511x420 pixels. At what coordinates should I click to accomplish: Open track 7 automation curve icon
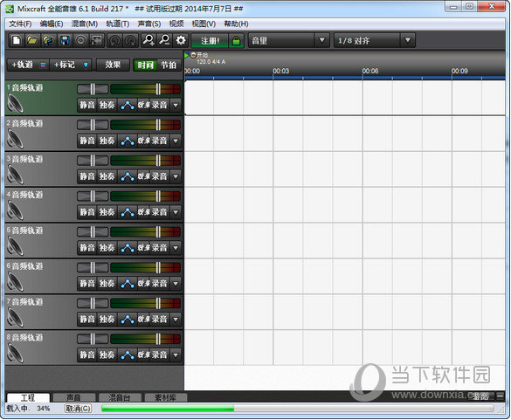(128, 319)
